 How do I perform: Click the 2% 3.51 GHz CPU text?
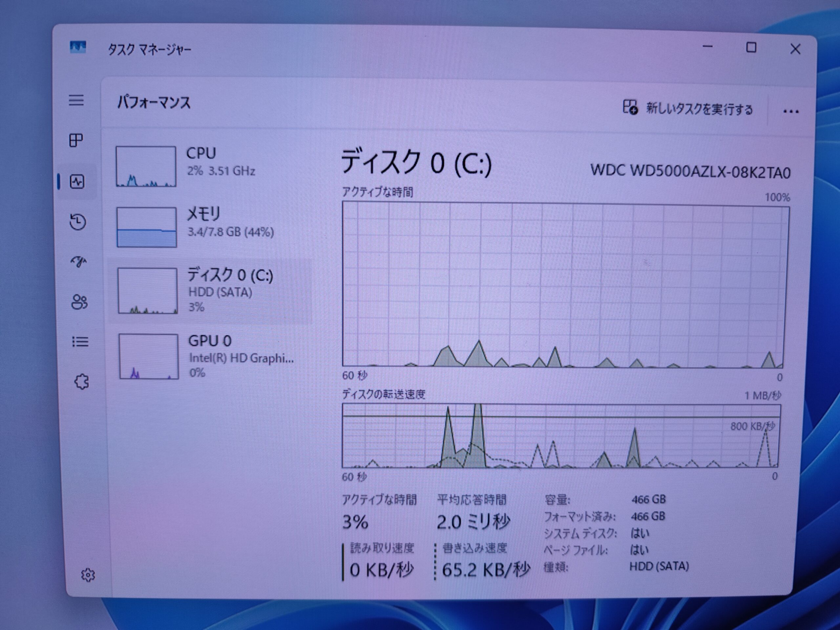[221, 171]
